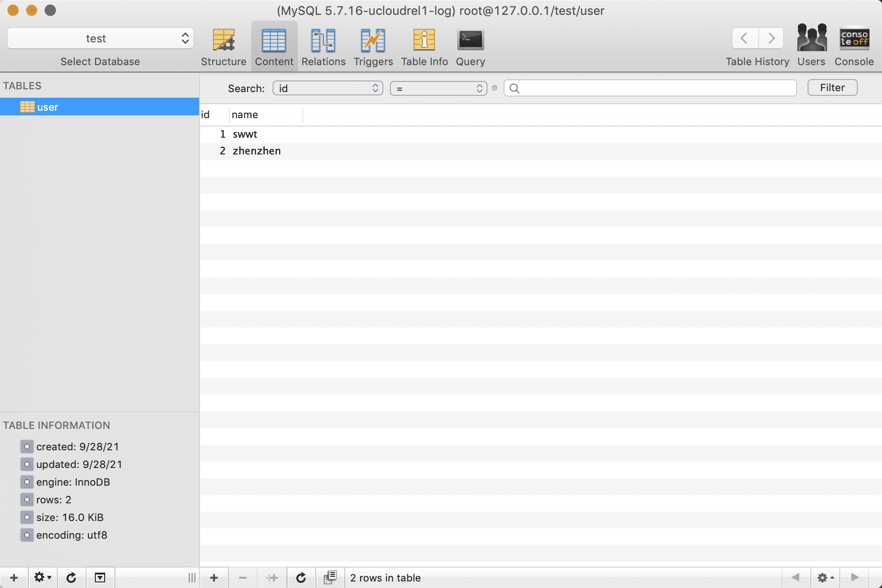The image size is (882, 588).
Task: Toggle the Console icon
Action: (854, 38)
